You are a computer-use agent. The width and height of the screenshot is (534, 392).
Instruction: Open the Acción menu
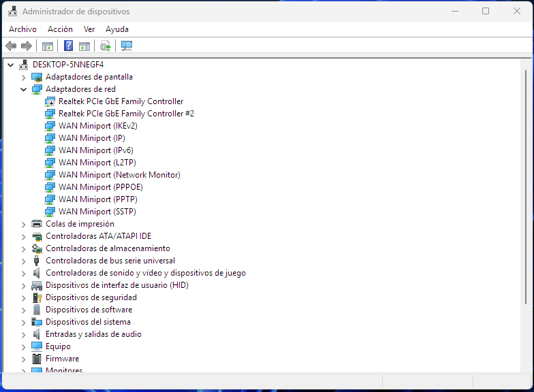(x=60, y=29)
